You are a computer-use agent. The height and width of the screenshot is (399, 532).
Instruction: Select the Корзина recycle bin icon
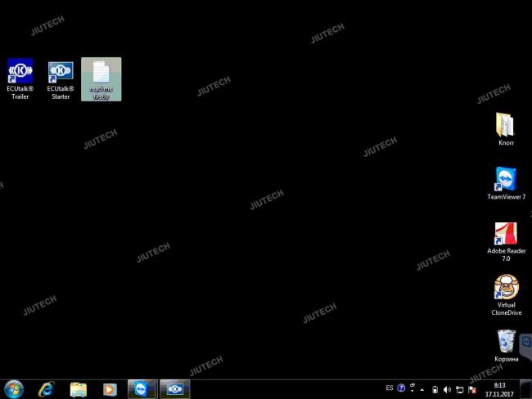(506, 345)
